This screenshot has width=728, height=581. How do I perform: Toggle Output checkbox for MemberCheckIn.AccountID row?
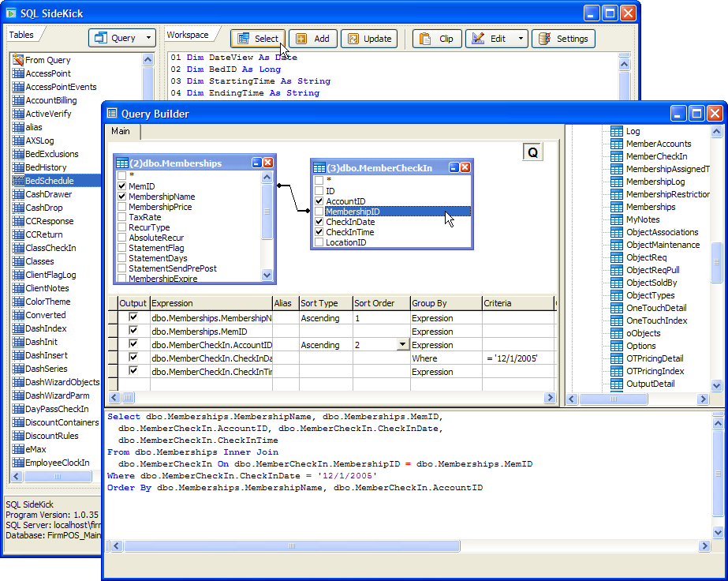click(x=134, y=344)
